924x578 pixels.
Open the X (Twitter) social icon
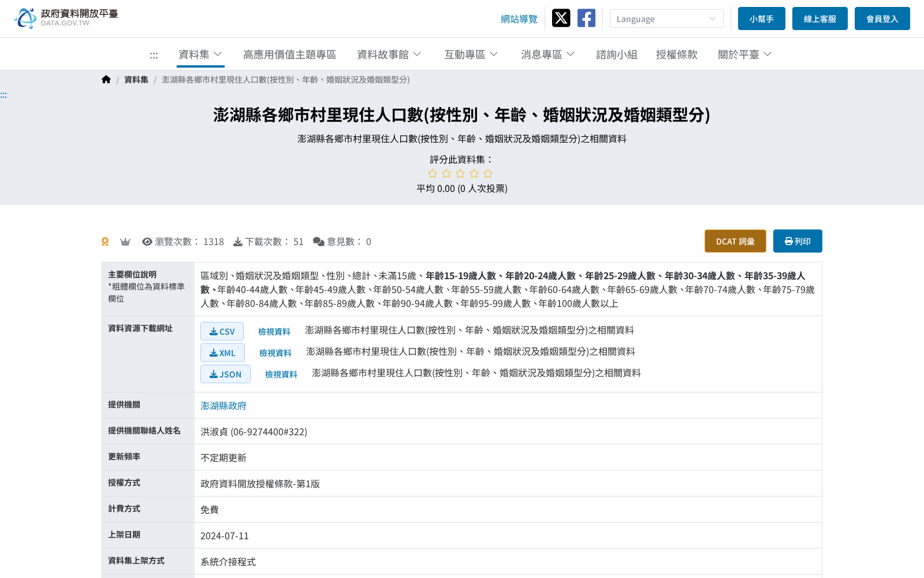click(561, 18)
